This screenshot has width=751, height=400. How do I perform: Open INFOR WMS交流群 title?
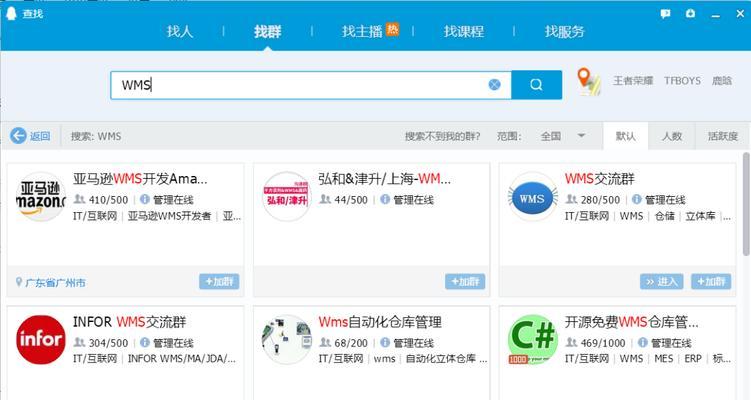tap(129, 322)
